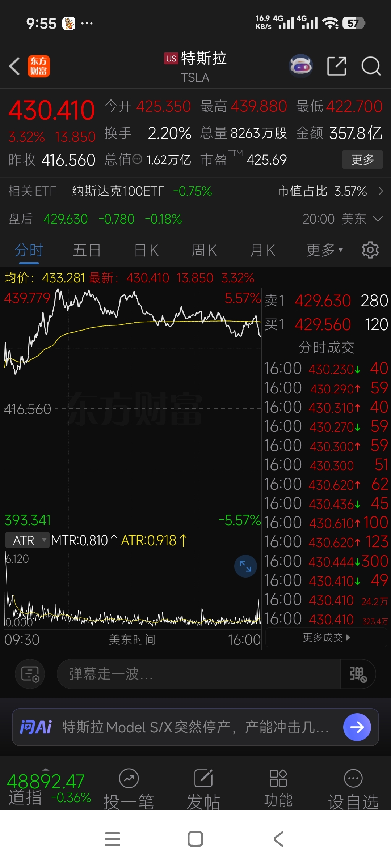Open the ATR indicator dropdown
The height and width of the screenshot is (868, 391).
[28, 540]
